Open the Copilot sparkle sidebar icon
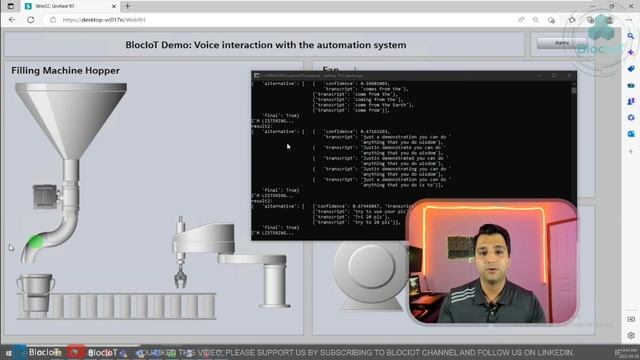The image size is (640, 360). point(631,52)
